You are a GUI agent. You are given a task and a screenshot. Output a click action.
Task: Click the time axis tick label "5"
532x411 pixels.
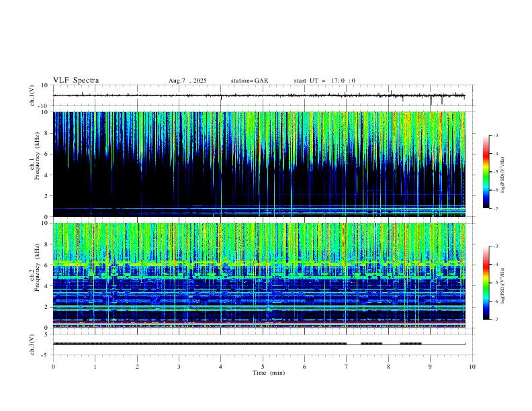click(x=263, y=367)
